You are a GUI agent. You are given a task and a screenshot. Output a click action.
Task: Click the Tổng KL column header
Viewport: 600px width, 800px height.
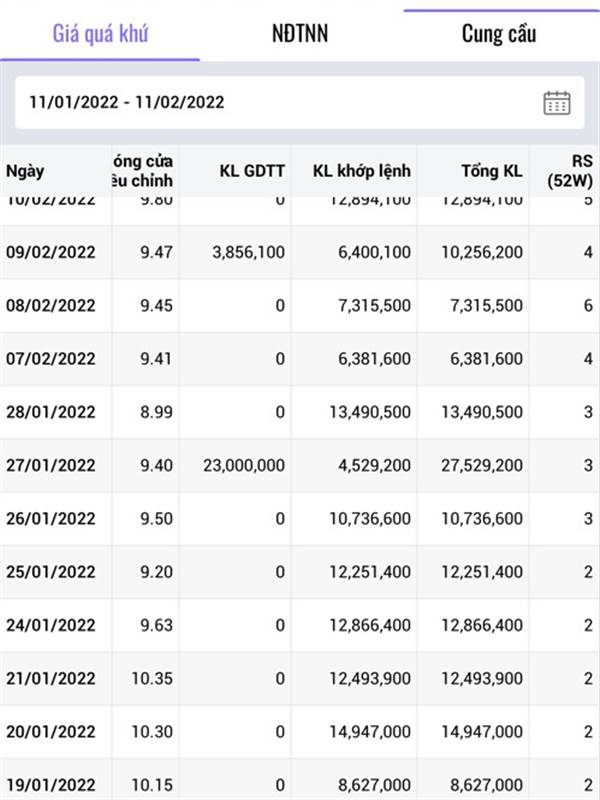point(492,170)
